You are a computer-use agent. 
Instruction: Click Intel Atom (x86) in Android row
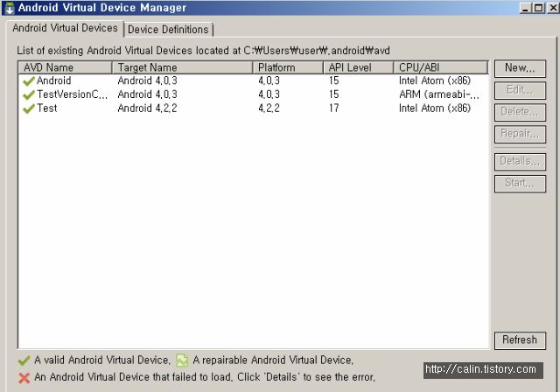click(435, 80)
